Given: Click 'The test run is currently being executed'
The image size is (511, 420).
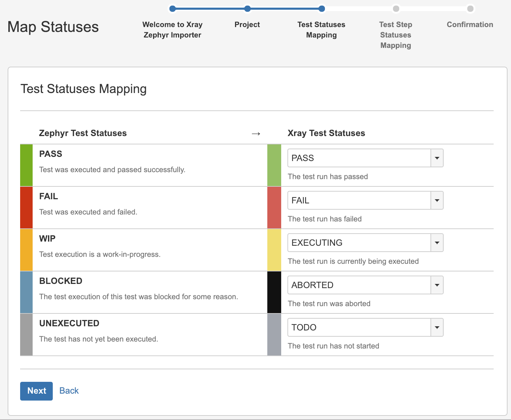Looking at the screenshot, I should coord(353,261).
